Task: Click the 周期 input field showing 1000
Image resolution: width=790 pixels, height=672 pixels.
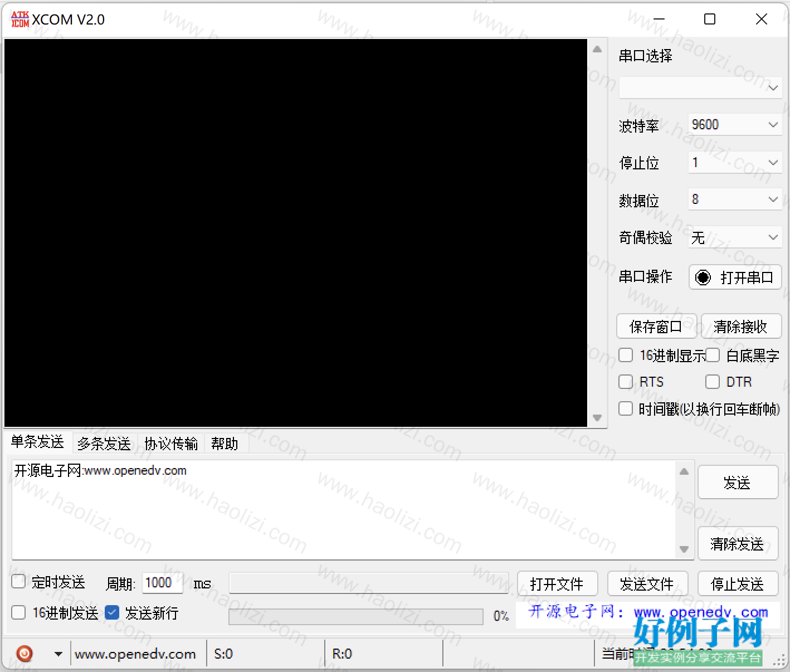Action: [162, 583]
